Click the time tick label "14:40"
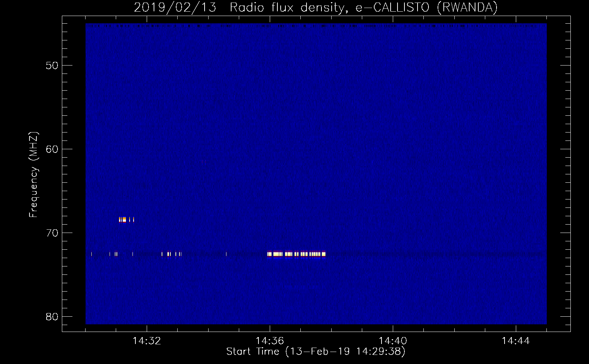Viewport: 589px width, 364px height. tap(393, 341)
